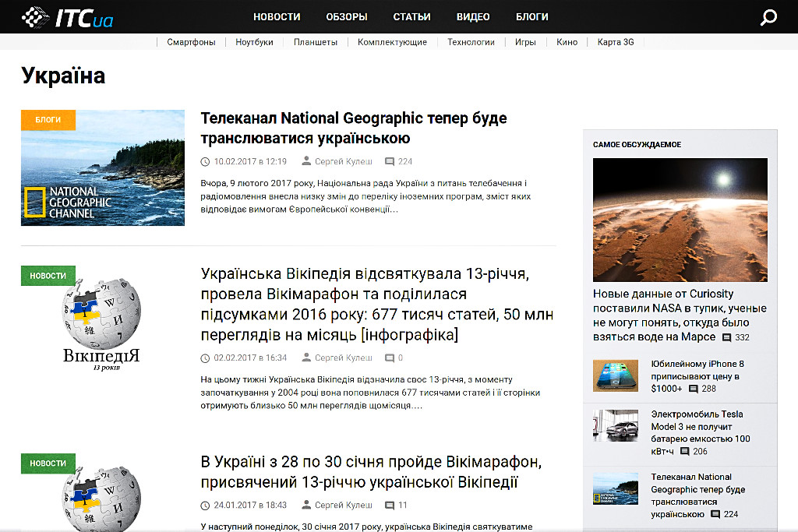Open the Українська Вікіпедія відсвяткувала headline
The height and width of the screenshot is (532, 798).
[376, 304]
